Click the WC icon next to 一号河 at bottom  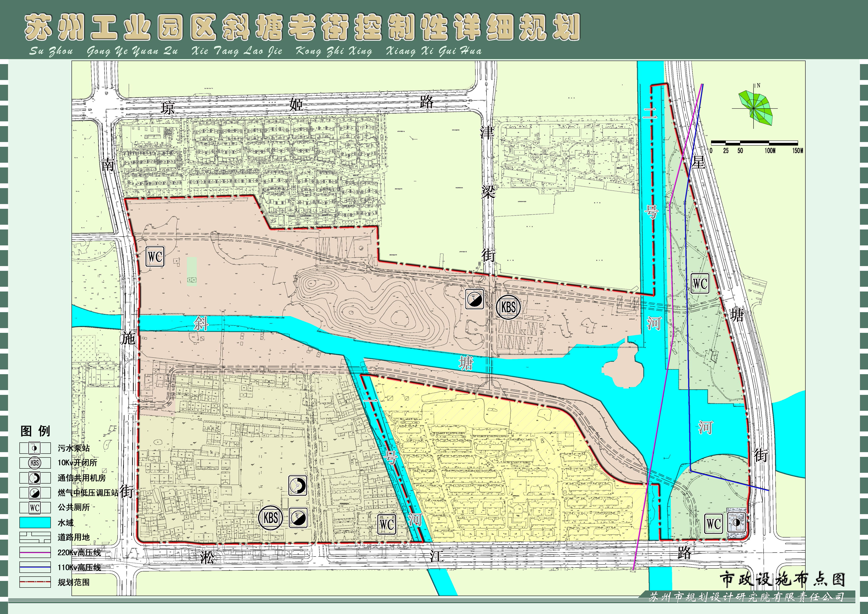click(x=387, y=525)
